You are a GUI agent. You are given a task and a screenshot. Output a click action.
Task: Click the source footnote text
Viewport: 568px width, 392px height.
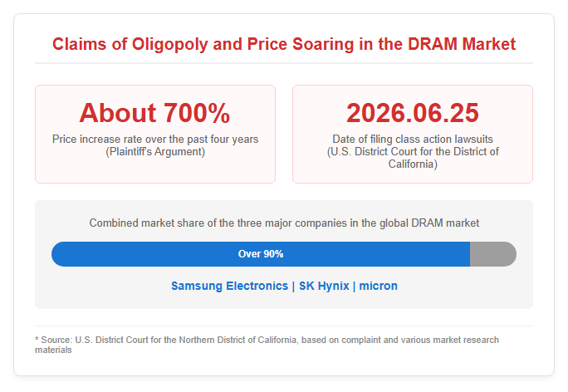267,345
